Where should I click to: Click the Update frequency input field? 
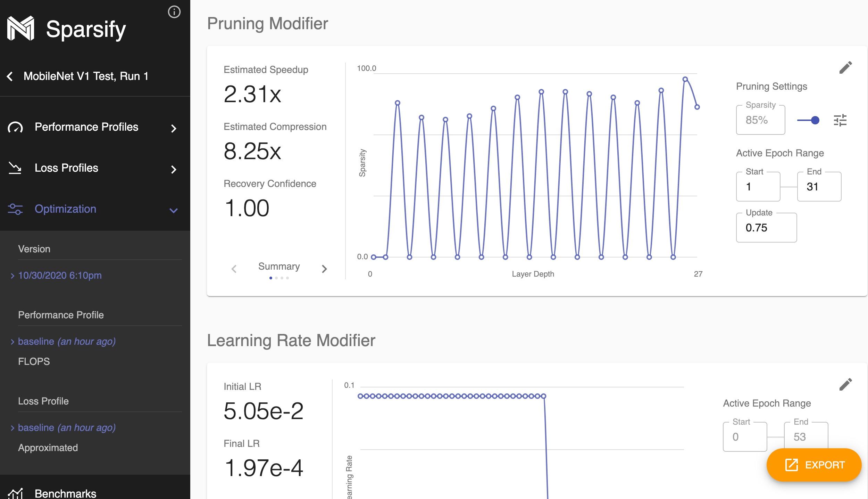(766, 228)
